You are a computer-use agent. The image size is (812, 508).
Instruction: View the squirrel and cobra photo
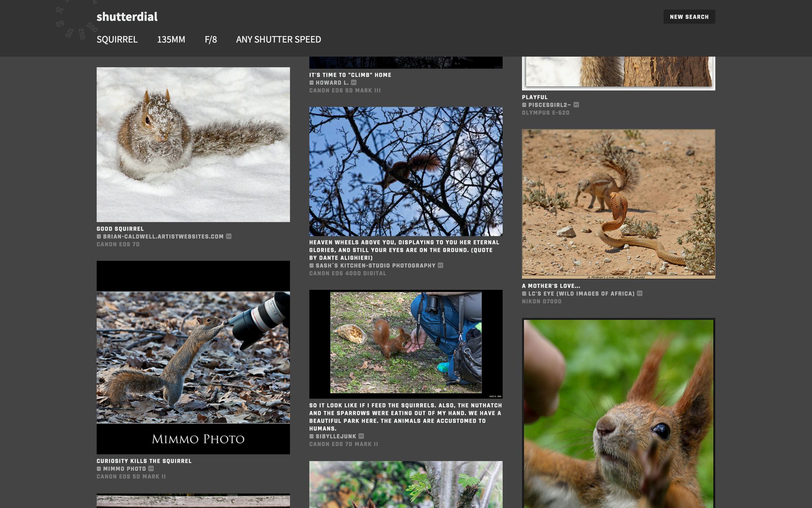pos(618,204)
